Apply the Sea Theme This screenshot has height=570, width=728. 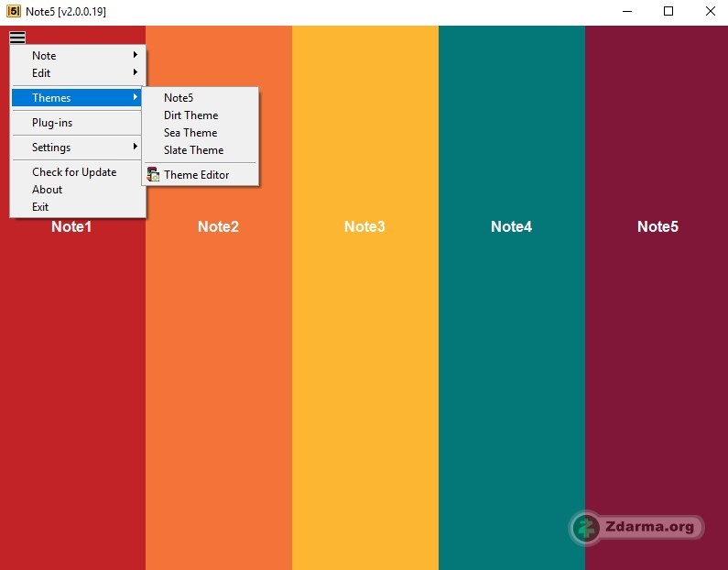tap(201, 132)
